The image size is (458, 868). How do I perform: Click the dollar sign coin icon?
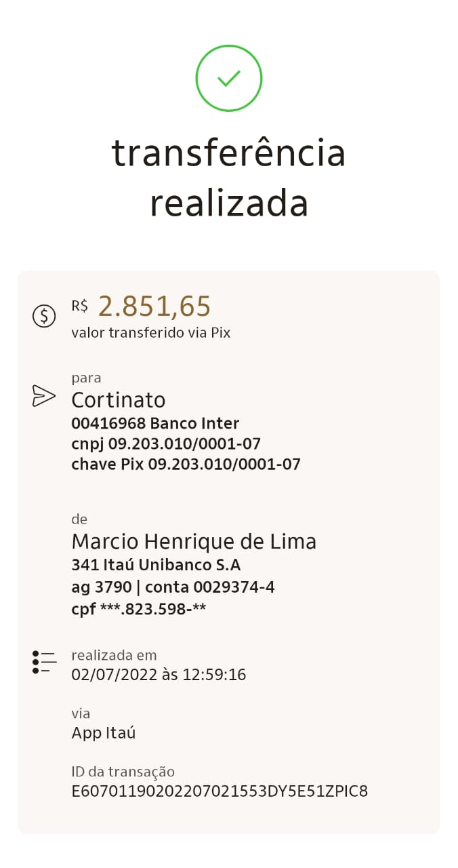tap(44, 316)
